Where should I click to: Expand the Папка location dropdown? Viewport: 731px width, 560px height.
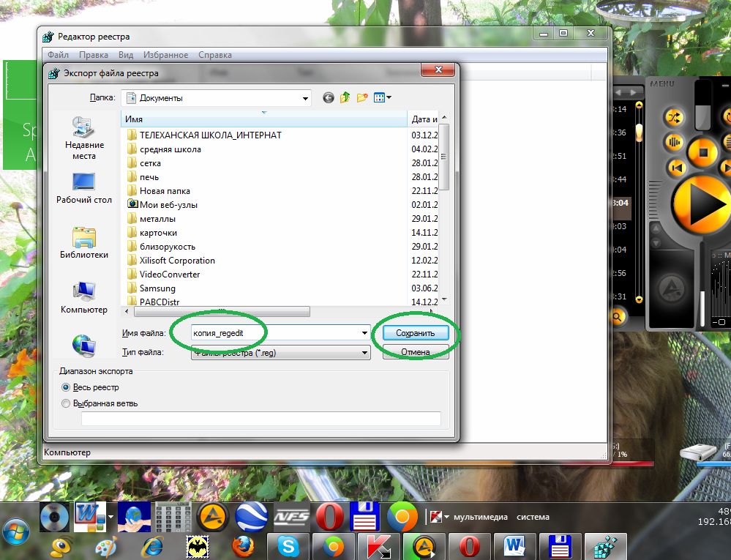click(x=305, y=98)
